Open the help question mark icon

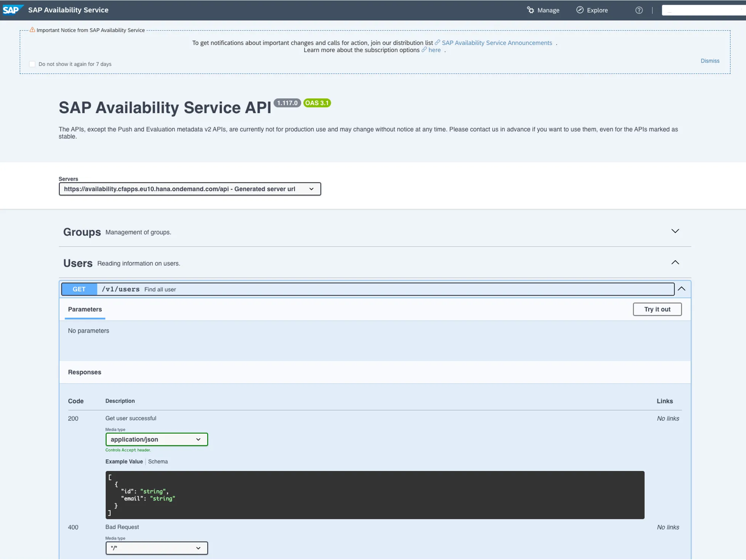coord(639,10)
